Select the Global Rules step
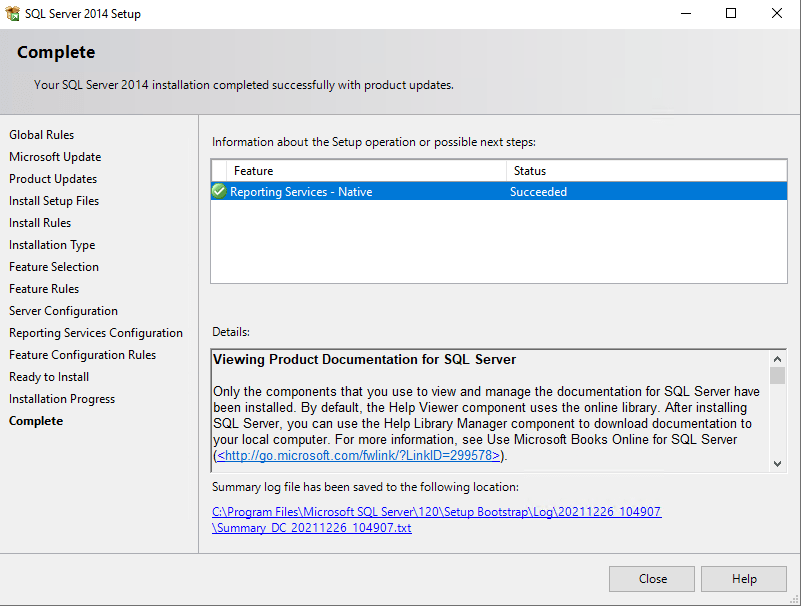Image resolution: width=801 pixels, height=607 pixels. coord(42,135)
